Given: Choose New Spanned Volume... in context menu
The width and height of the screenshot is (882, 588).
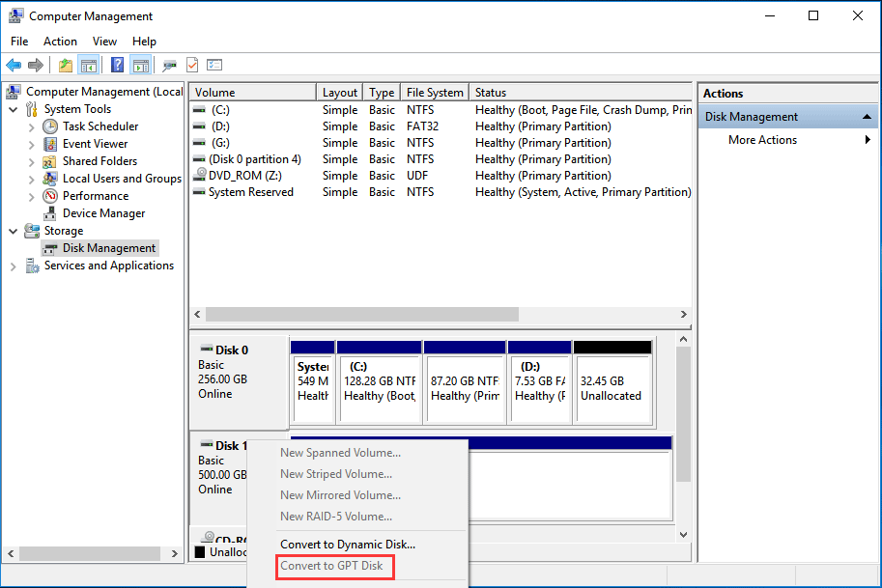Looking at the screenshot, I should (x=340, y=453).
